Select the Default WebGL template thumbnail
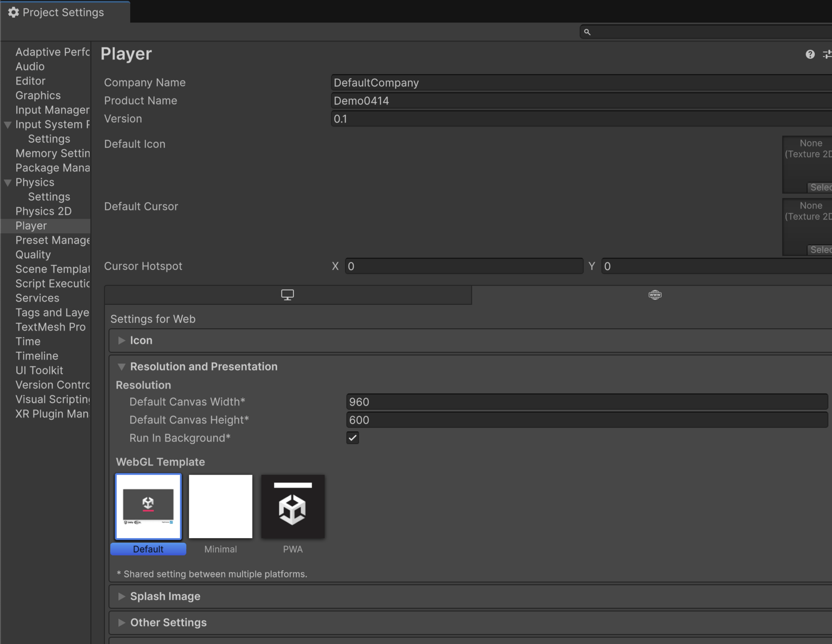 point(148,507)
